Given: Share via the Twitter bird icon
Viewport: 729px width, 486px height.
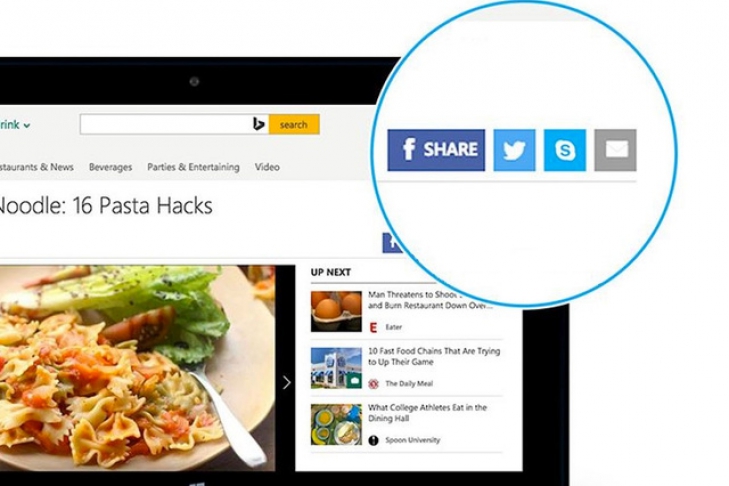Looking at the screenshot, I should point(514,150).
